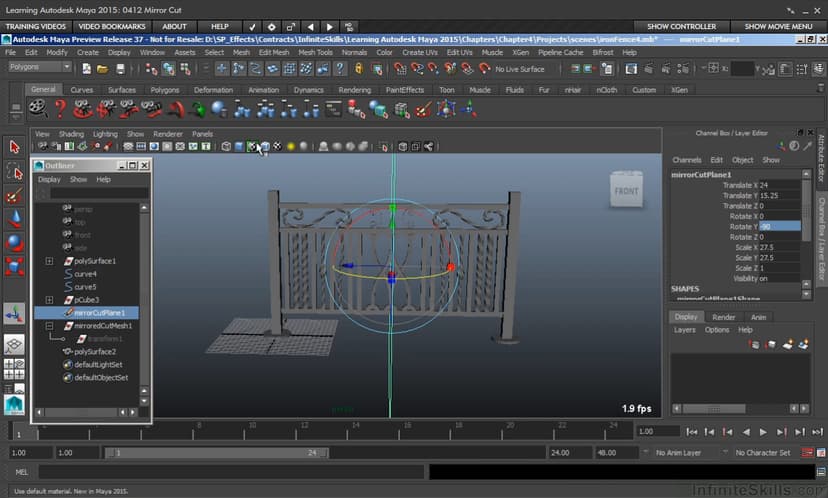828x498 pixels.
Task: Click the FRONT view cube
Action: point(626,190)
